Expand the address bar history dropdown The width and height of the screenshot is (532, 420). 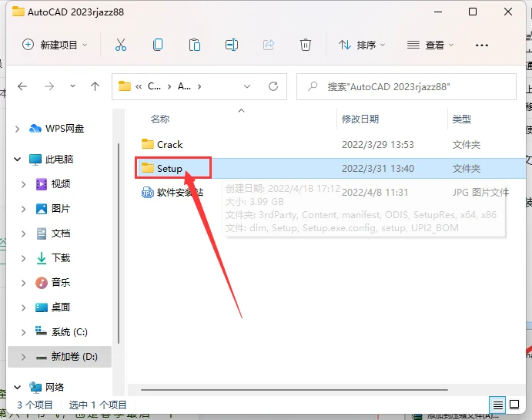pos(247,86)
